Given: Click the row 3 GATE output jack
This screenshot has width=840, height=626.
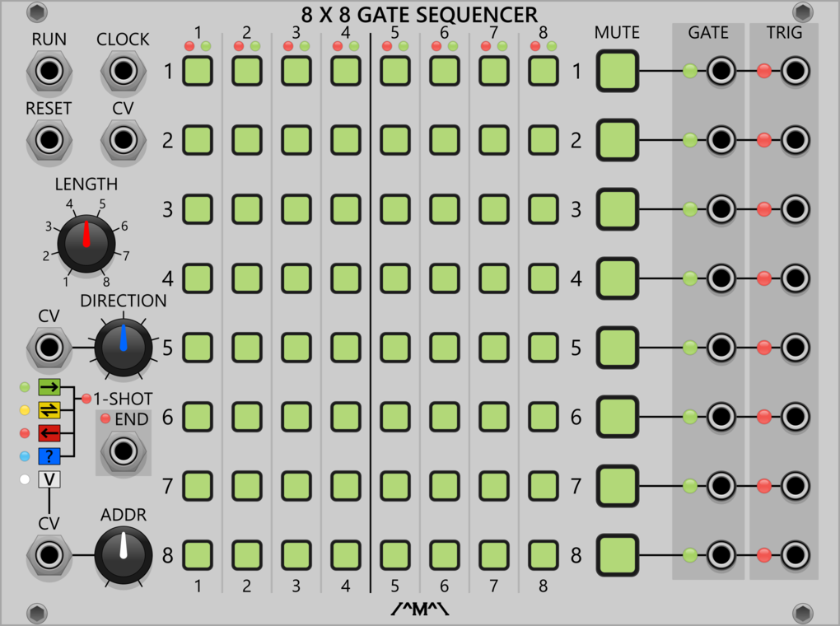Looking at the screenshot, I should point(721,209).
